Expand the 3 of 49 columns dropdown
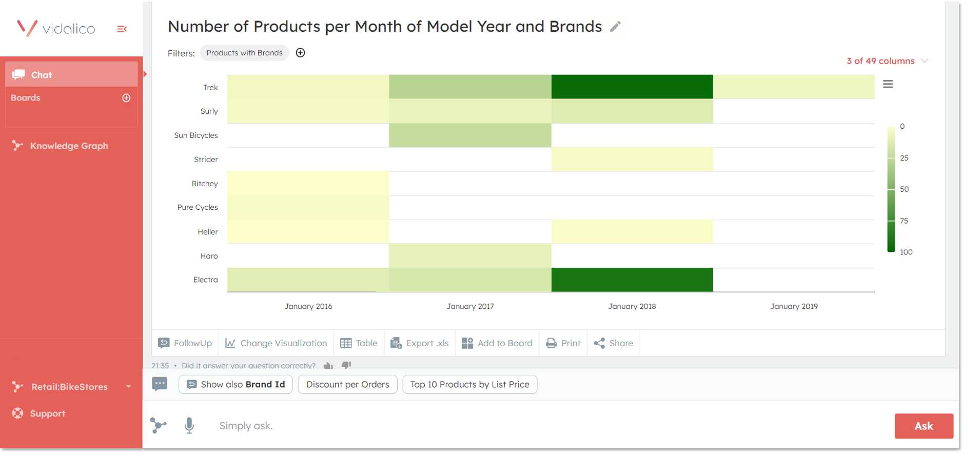This screenshot has width=980, height=458. coord(888,61)
